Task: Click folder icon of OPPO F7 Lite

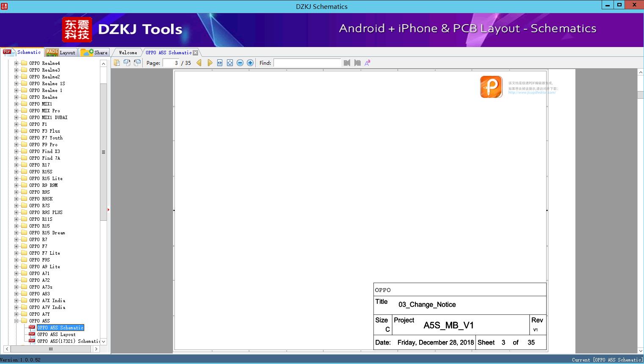Action: pyautogui.click(x=24, y=253)
